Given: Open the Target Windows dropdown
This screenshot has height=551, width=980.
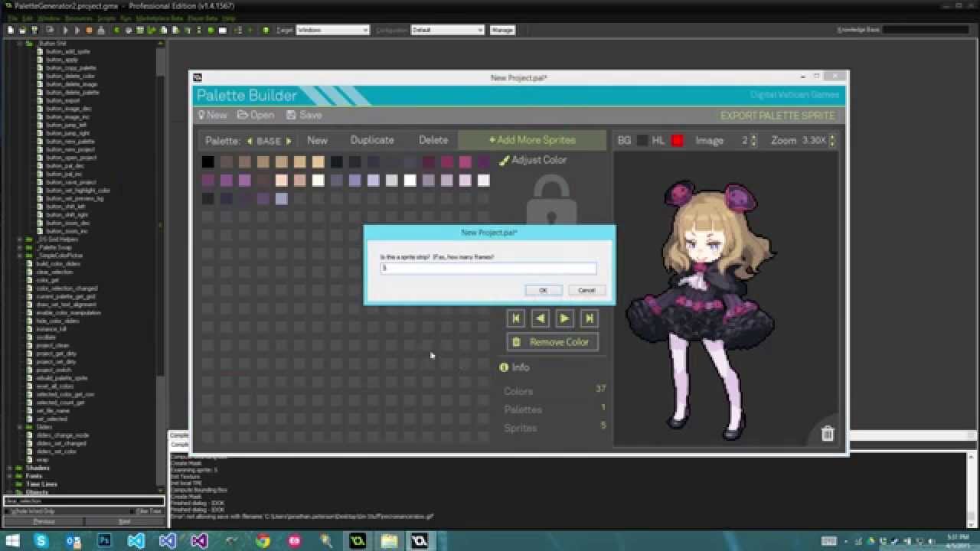Looking at the screenshot, I should tap(332, 30).
